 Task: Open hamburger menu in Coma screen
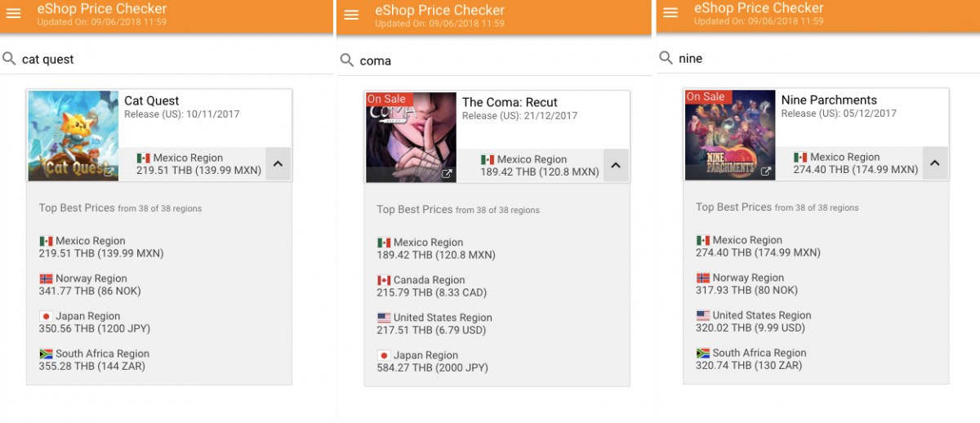[x=352, y=16]
